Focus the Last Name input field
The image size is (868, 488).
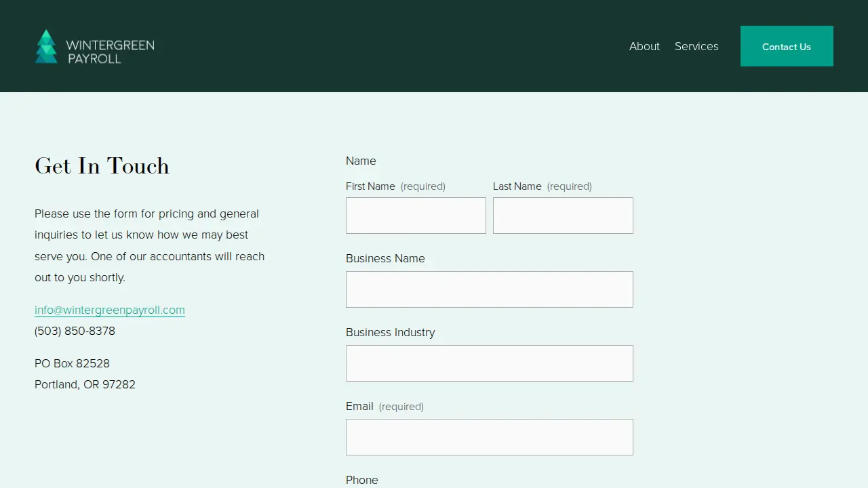(563, 216)
